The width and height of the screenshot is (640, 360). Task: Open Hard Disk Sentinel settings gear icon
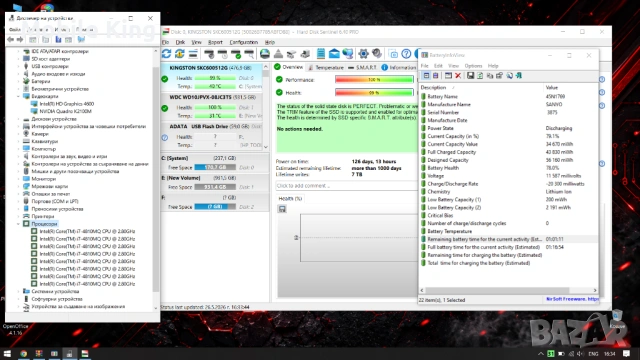point(363,54)
